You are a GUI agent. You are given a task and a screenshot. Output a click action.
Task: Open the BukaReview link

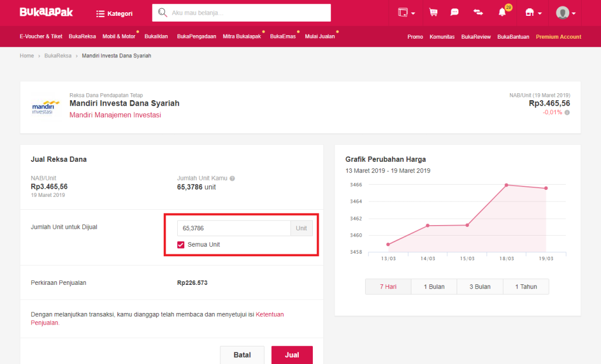pos(476,37)
